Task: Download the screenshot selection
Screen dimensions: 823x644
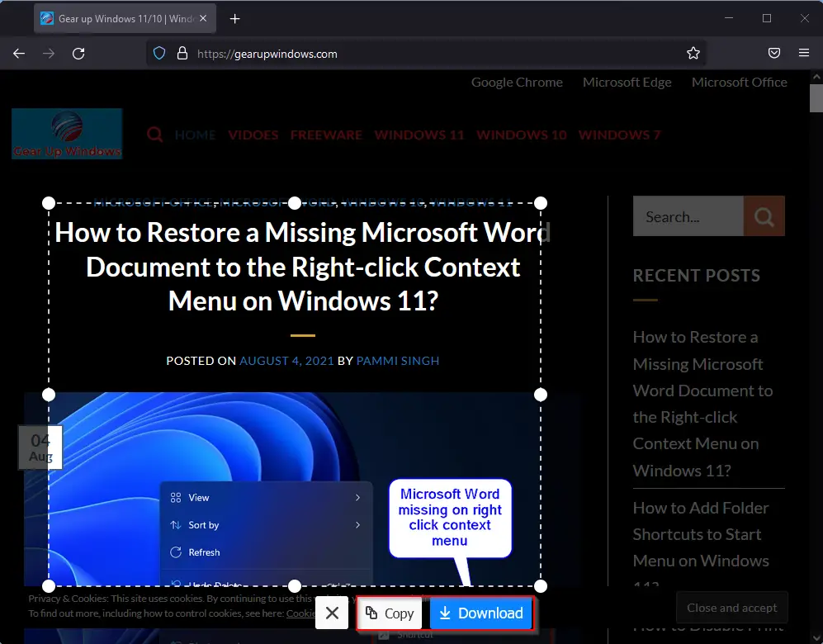Action: click(x=480, y=613)
